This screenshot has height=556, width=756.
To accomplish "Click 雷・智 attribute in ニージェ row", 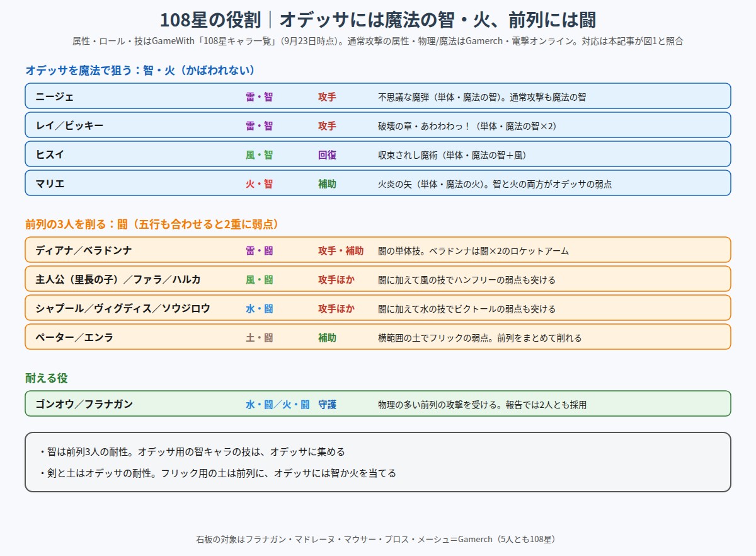I will (260, 97).
